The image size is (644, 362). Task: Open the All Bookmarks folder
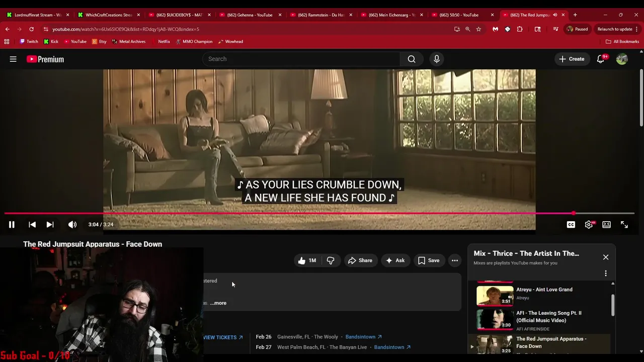[622, 42]
